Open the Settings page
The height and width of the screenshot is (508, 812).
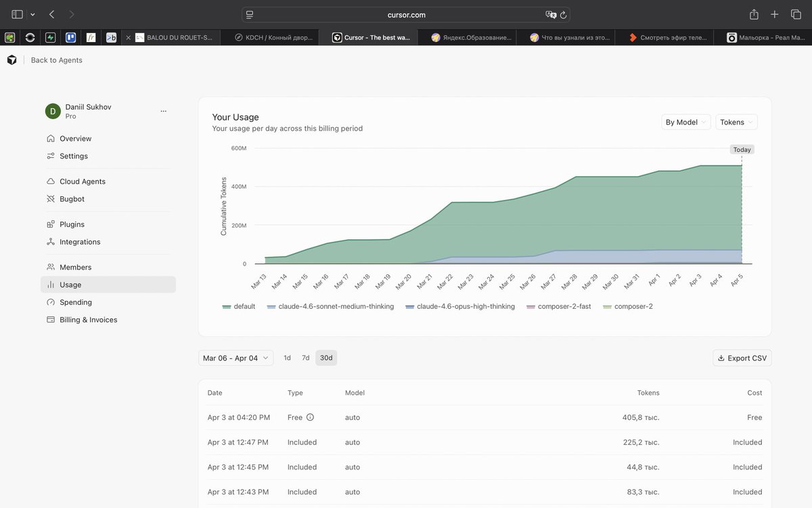(x=108, y=156)
